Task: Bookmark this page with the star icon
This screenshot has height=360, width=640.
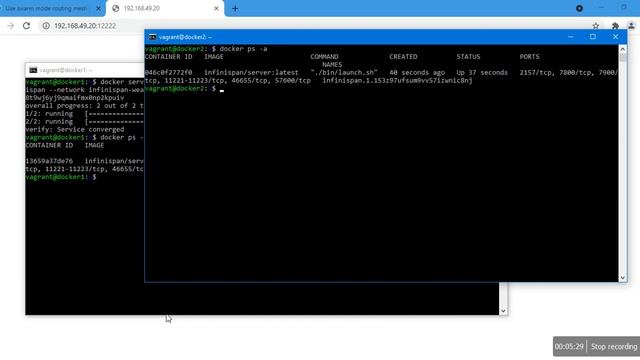Action: coord(596,26)
